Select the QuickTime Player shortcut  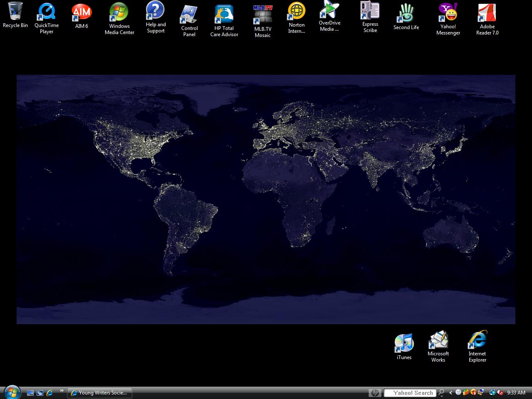tap(47, 18)
